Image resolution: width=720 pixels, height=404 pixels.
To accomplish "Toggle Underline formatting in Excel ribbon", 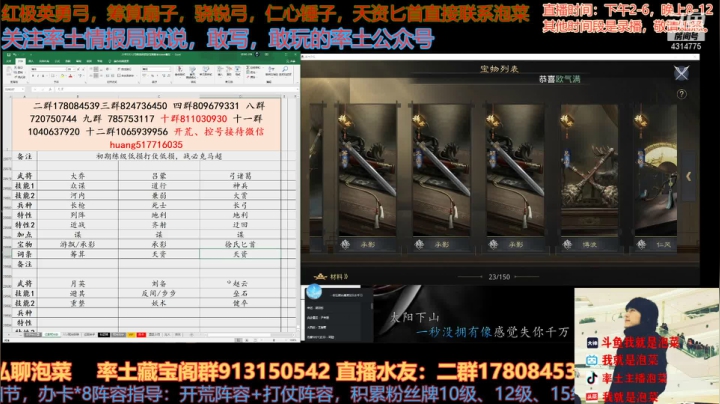I will click(43, 76).
